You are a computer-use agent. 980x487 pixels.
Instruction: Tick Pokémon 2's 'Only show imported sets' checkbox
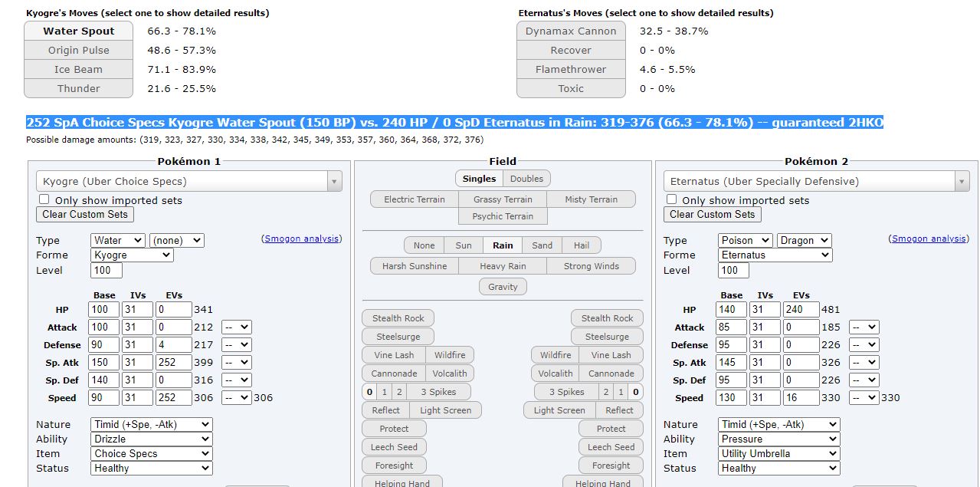[x=671, y=199]
